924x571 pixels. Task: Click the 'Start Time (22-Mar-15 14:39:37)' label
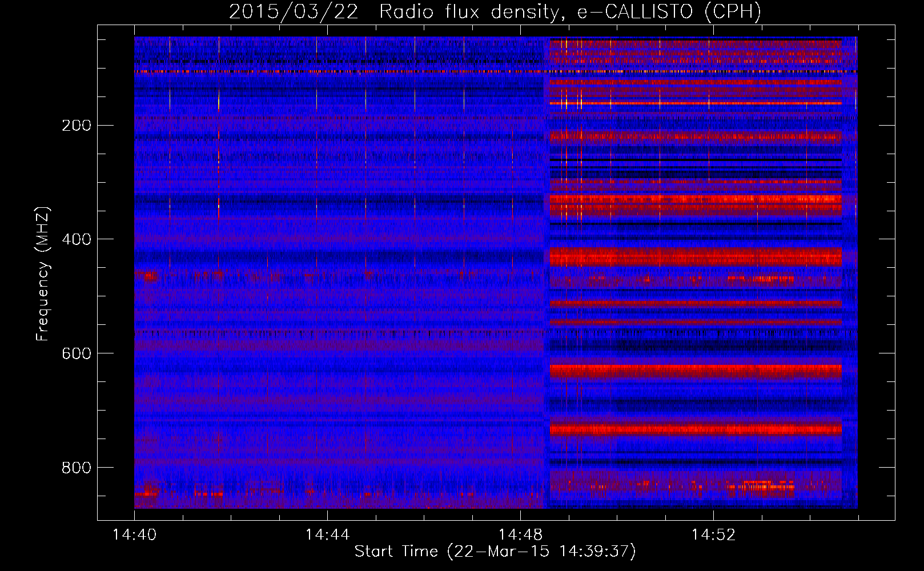pos(495,551)
